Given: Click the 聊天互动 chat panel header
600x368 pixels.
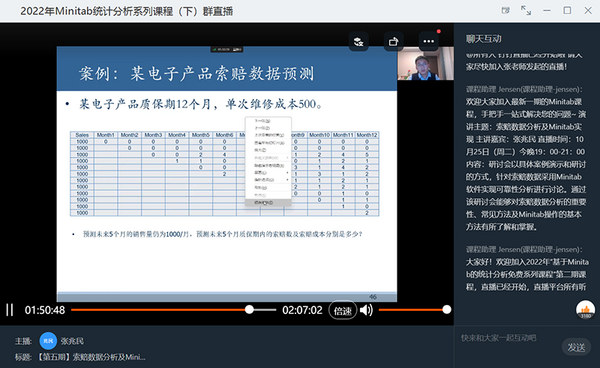Looking at the screenshot, I should pos(484,39).
